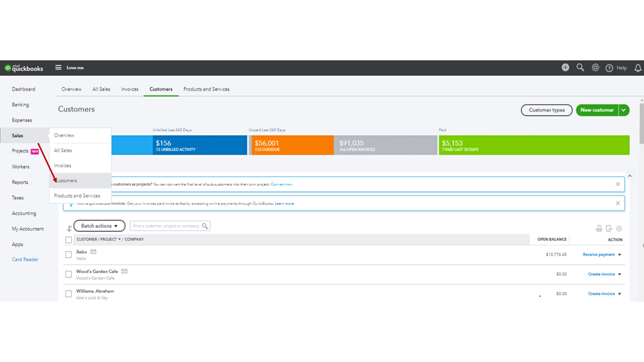Click the New customer button
The width and height of the screenshot is (644, 362).
[x=597, y=110]
